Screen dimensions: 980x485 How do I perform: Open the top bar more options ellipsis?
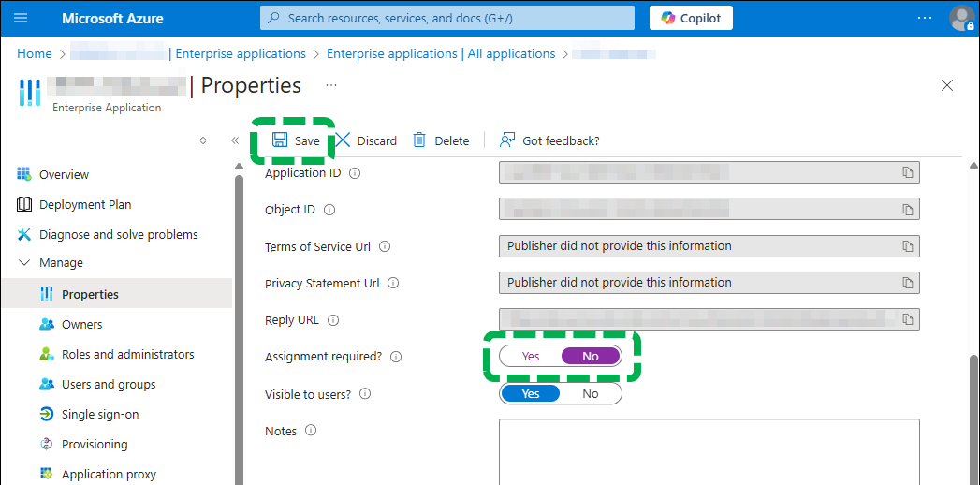click(925, 18)
